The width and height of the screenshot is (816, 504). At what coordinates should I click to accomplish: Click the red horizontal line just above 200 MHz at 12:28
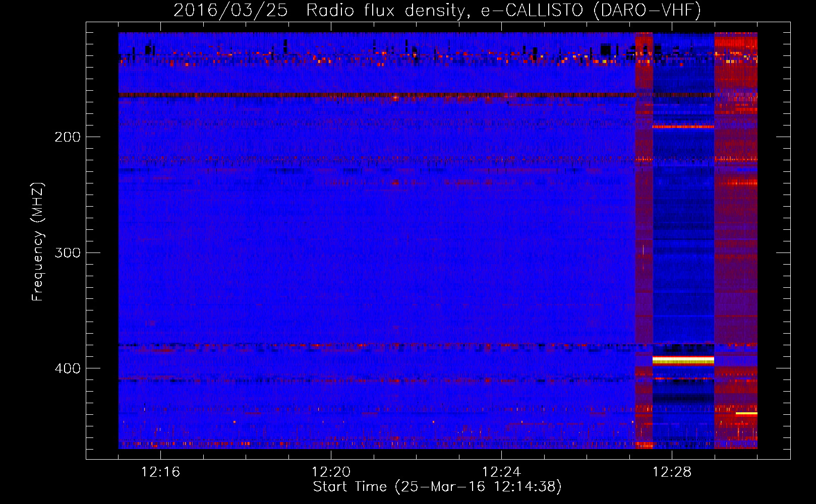(x=683, y=127)
